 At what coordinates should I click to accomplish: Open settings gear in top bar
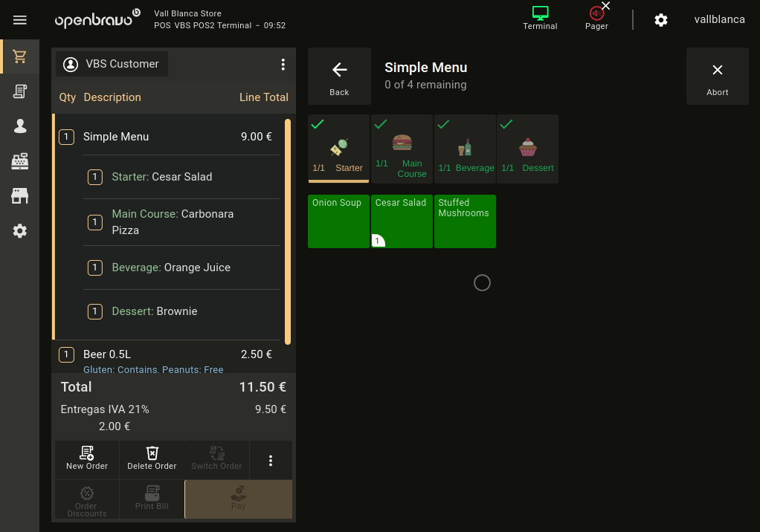[661, 20]
